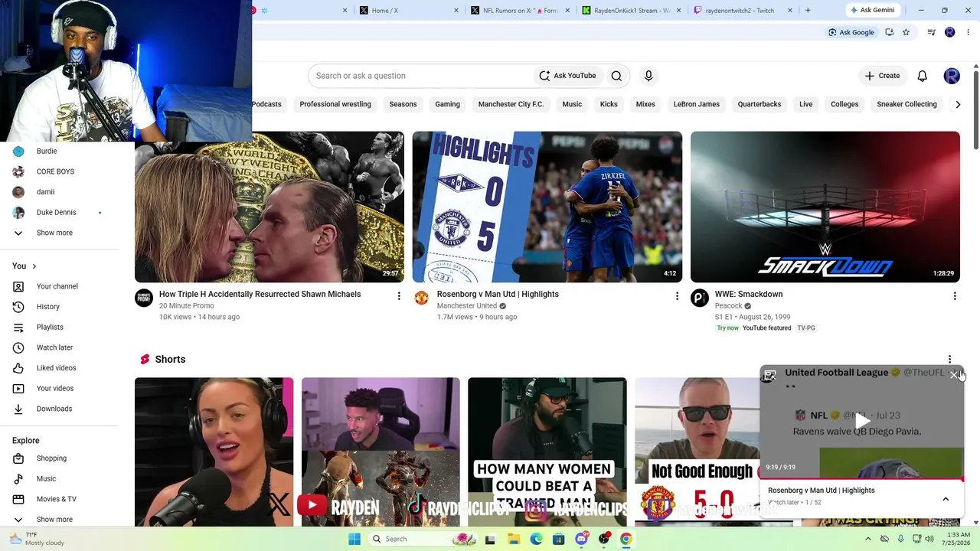
Task: Open the YouTube account avatar menu
Action: coord(952,76)
